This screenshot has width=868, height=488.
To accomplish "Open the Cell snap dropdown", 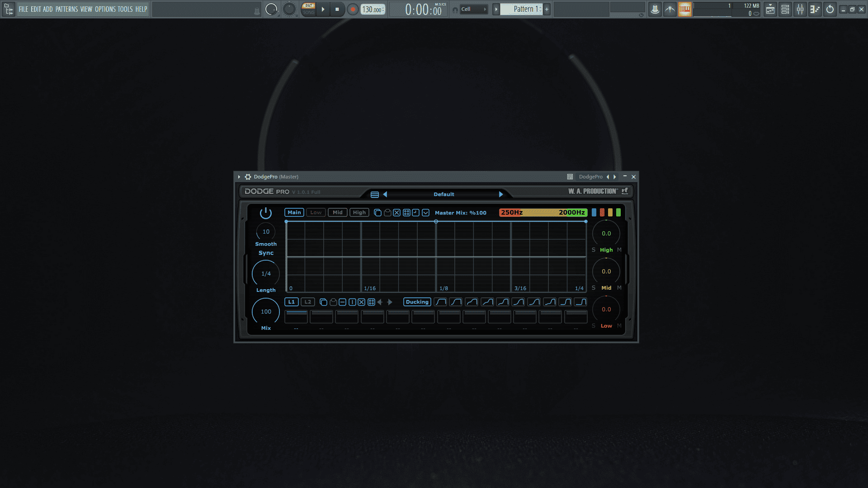I will coord(473,9).
